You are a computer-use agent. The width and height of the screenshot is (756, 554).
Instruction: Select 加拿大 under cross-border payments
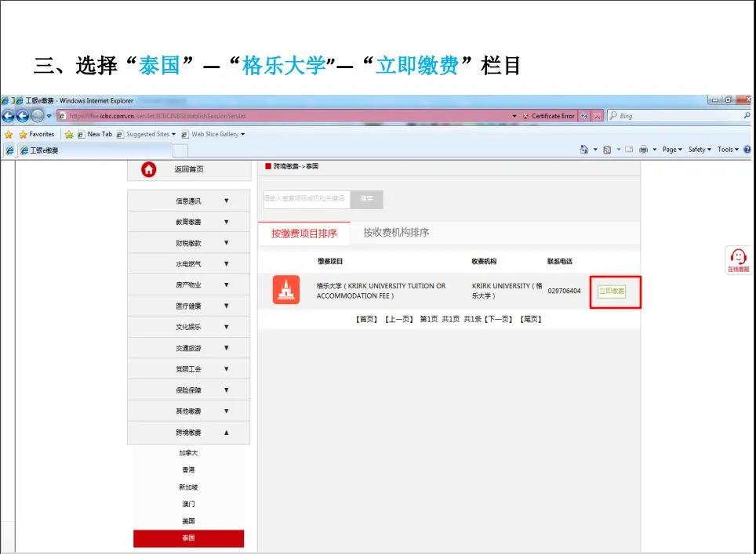[x=188, y=453]
